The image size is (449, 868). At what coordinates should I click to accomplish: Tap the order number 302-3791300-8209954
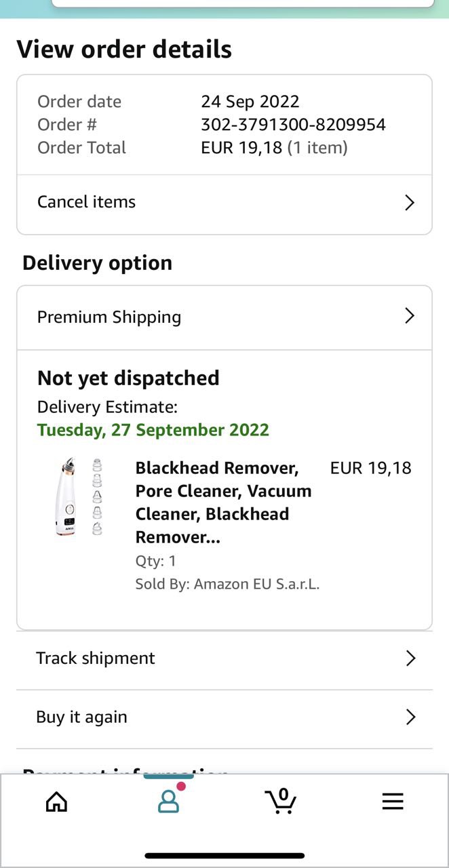[293, 125]
